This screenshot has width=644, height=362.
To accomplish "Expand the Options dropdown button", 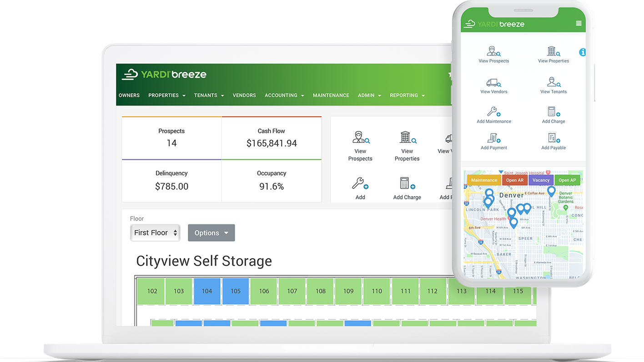I will [x=211, y=233].
